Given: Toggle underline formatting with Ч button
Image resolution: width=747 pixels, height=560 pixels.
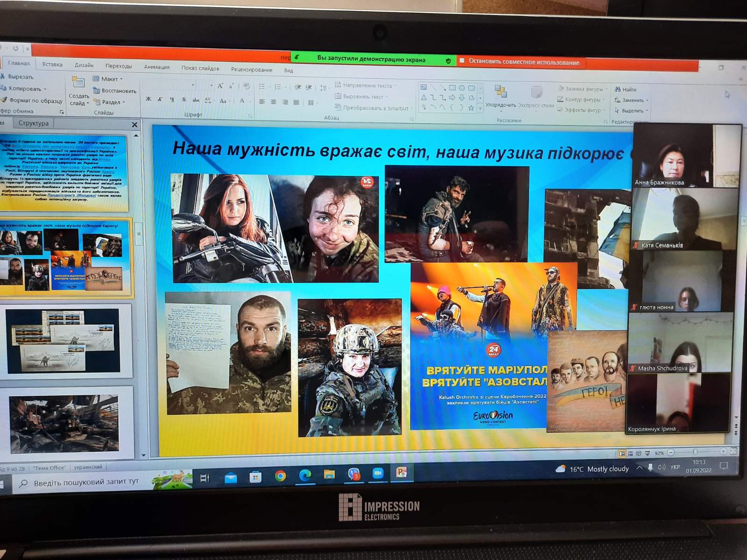Looking at the screenshot, I should (x=172, y=99).
